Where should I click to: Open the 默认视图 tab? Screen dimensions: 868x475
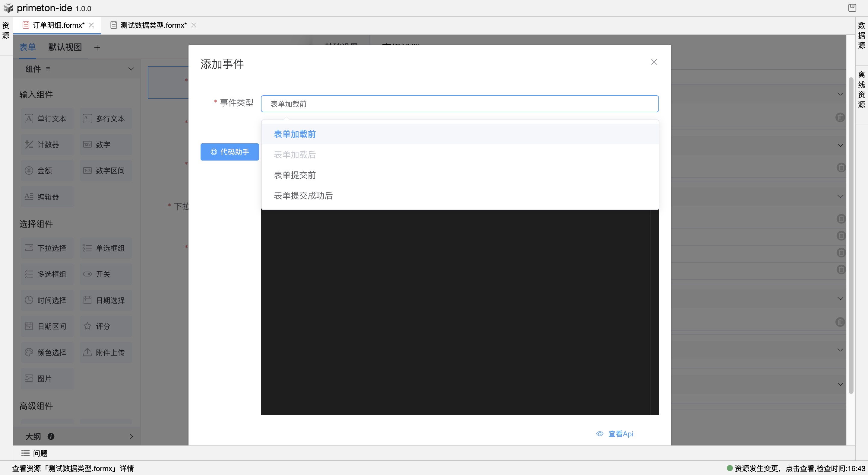tap(65, 47)
